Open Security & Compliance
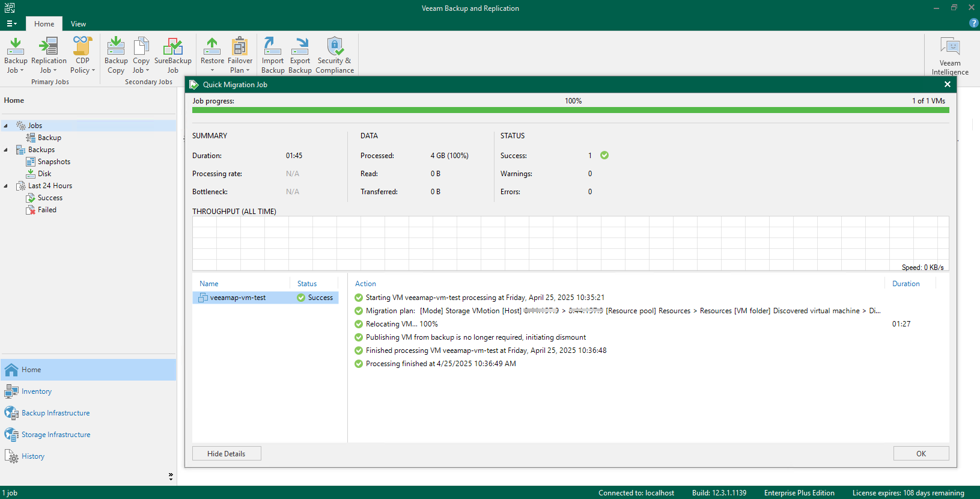 click(335, 55)
